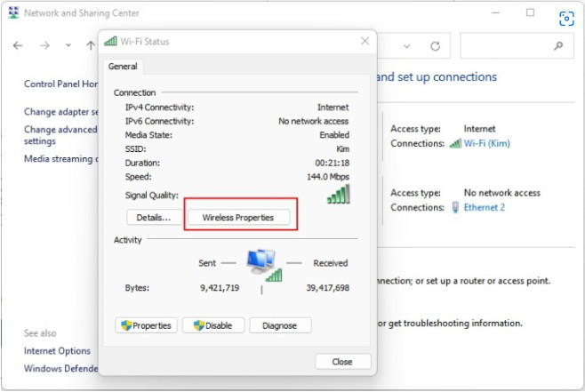This screenshot has height=392, width=585.
Task: Go up one level in Control Panel
Action: 91,45
